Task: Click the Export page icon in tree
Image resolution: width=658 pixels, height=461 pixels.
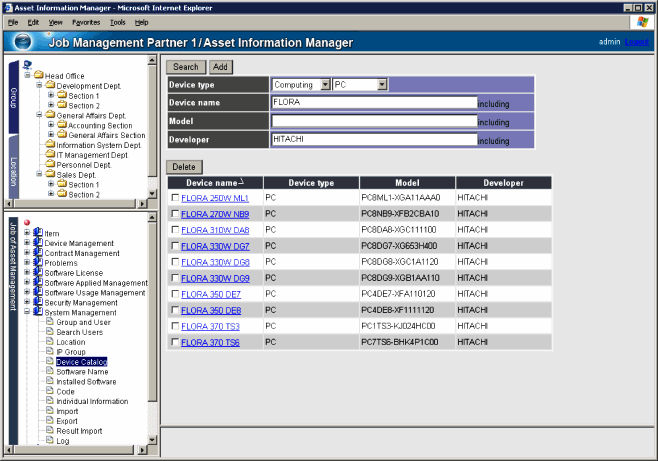Action: tap(49, 421)
